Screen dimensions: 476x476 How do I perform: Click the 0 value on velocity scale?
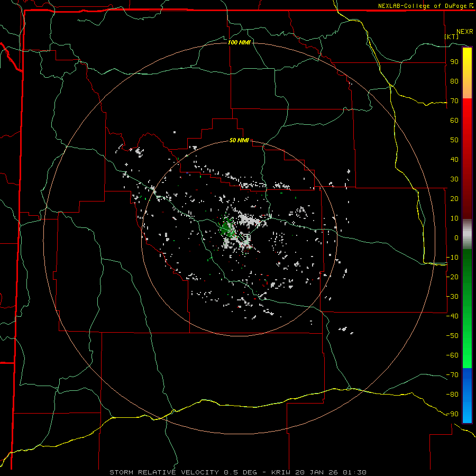(x=456, y=238)
